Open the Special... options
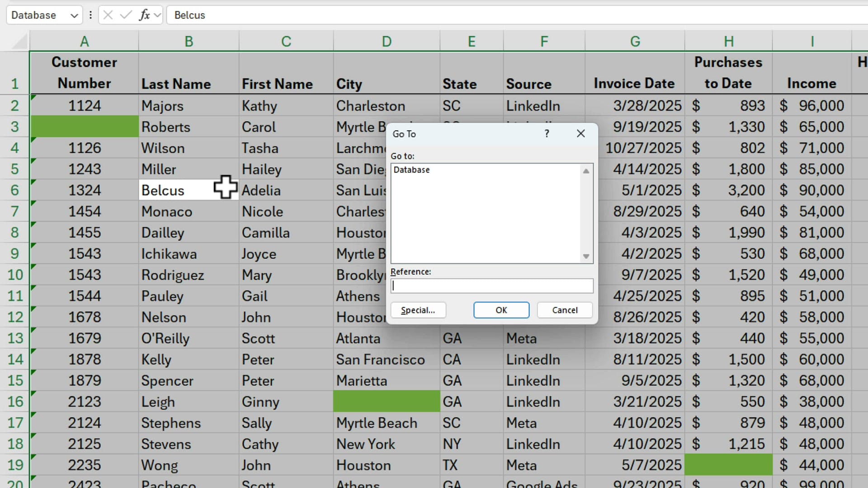 click(418, 310)
